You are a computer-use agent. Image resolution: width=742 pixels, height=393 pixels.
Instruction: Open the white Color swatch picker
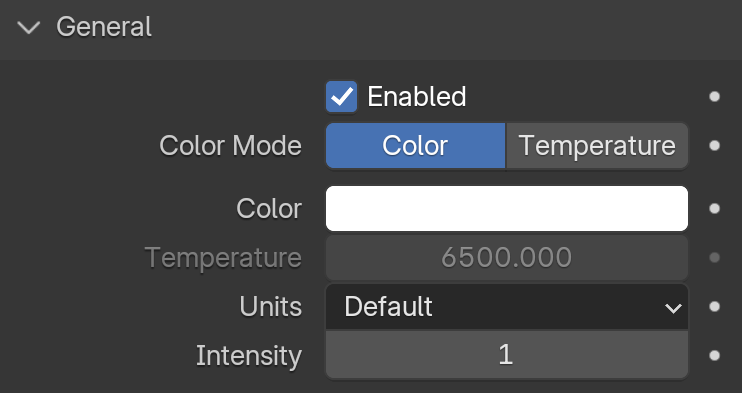tap(507, 208)
